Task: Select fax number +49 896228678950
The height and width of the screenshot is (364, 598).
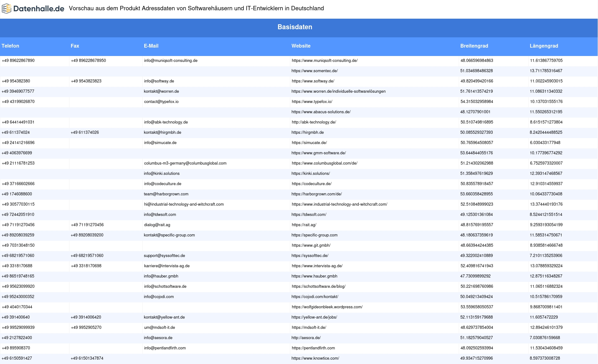Action: tap(88, 61)
